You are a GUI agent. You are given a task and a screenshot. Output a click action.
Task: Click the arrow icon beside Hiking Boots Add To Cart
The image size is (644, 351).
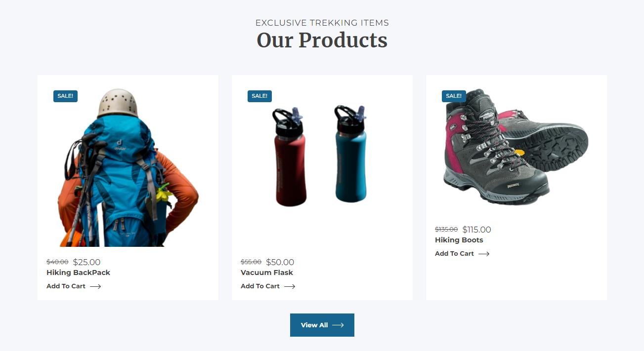click(x=484, y=254)
